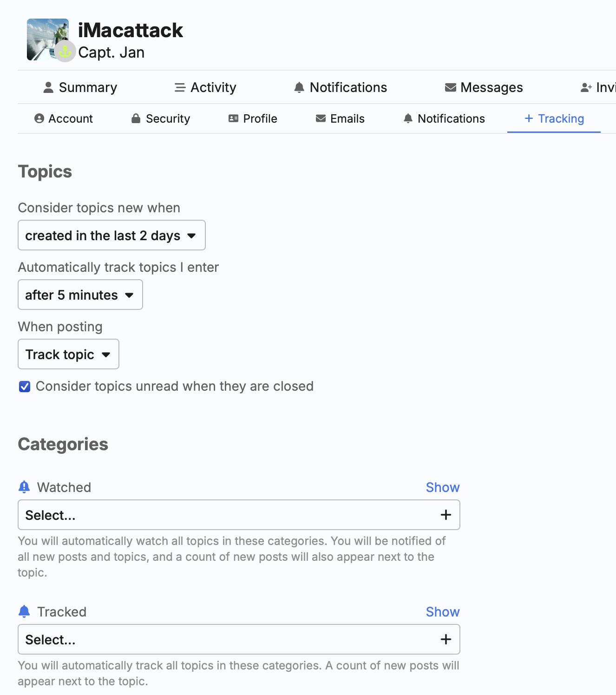The height and width of the screenshot is (695, 616).
Task: Click the anchor flair badge icon
Action: click(65, 51)
